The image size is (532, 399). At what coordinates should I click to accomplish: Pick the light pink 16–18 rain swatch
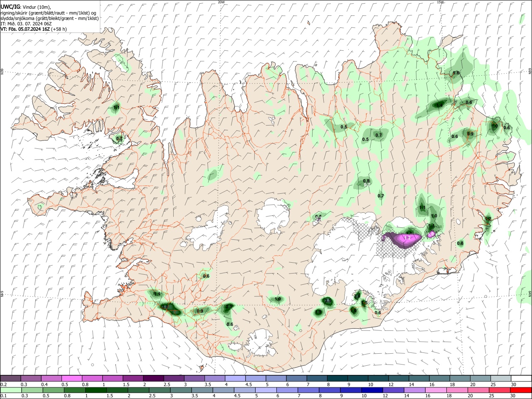click(x=436, y=390)
